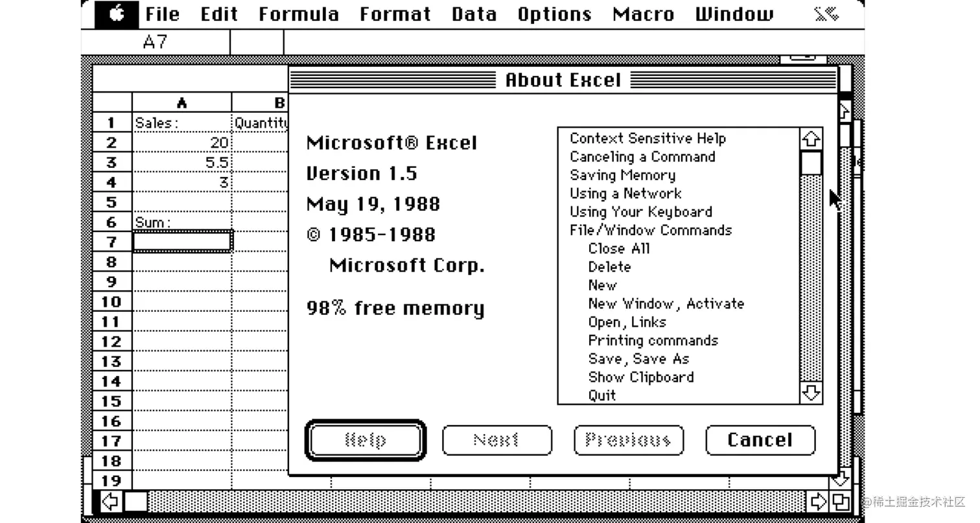Image resolution: width=980 pixels, height=523 pixels.
Task: Select 'Saving Memory' topic
Action: click(623, 175)
